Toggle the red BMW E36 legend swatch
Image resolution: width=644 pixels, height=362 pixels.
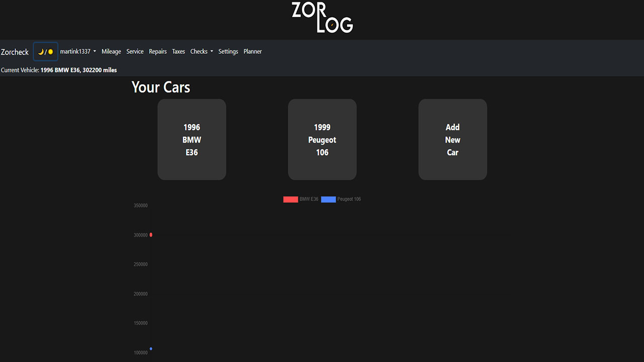291,199
